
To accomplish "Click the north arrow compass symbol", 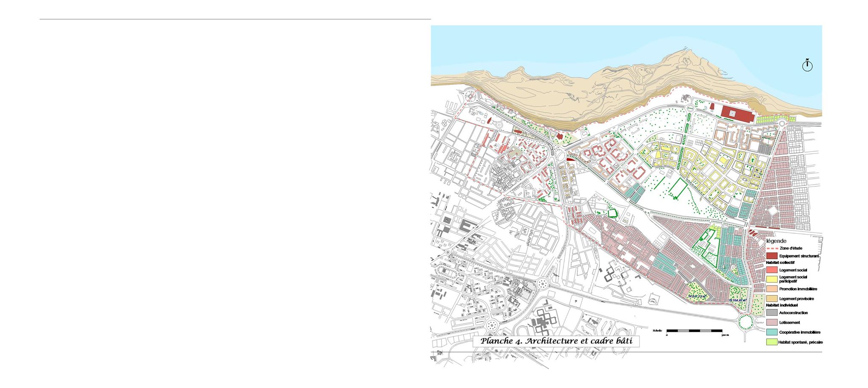I will click(807, 66).
